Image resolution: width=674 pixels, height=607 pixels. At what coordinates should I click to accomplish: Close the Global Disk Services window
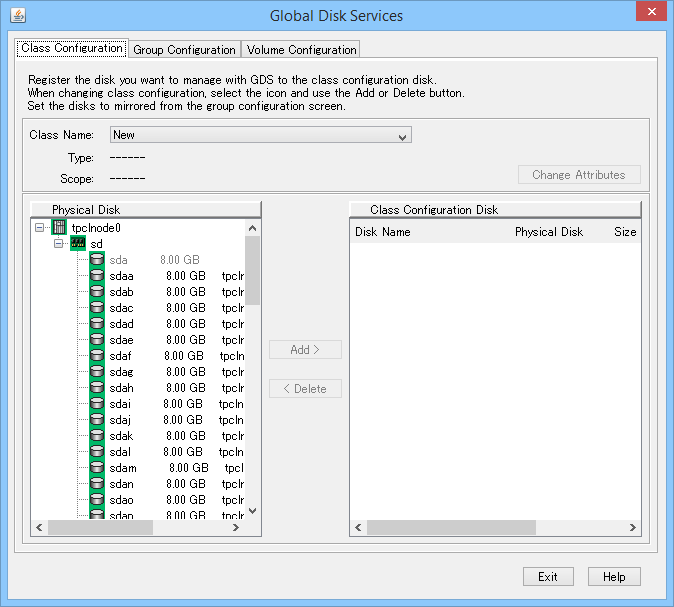652,11
